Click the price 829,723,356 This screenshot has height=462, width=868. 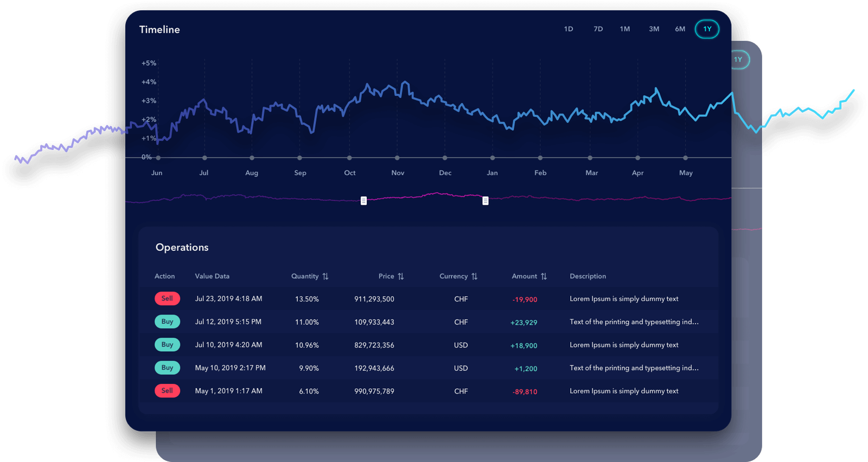374,345
